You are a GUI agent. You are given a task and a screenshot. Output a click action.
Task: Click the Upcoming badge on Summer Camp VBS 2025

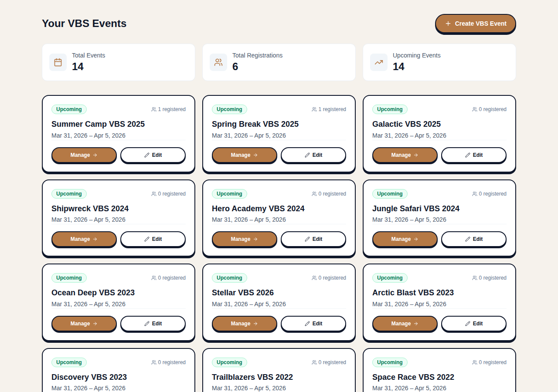pos(69,109)
